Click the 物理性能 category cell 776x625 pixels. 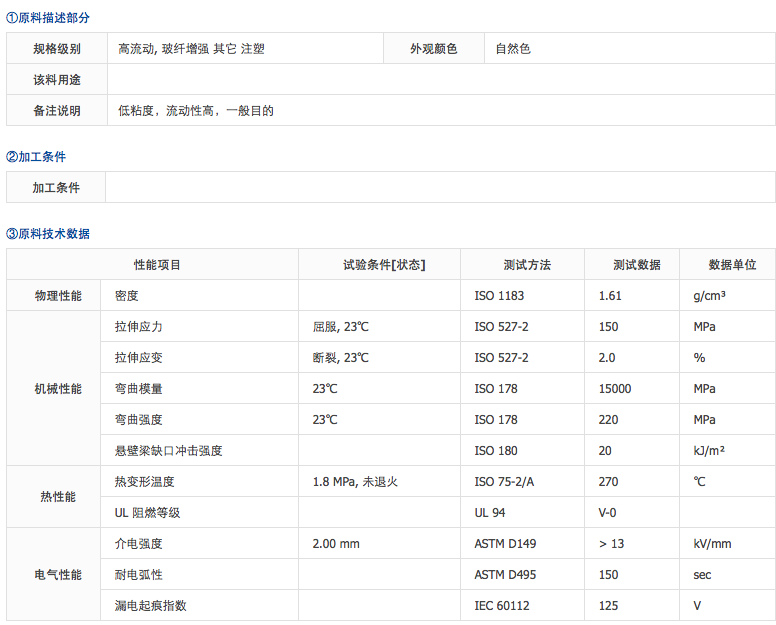click(x=58, y=296)
